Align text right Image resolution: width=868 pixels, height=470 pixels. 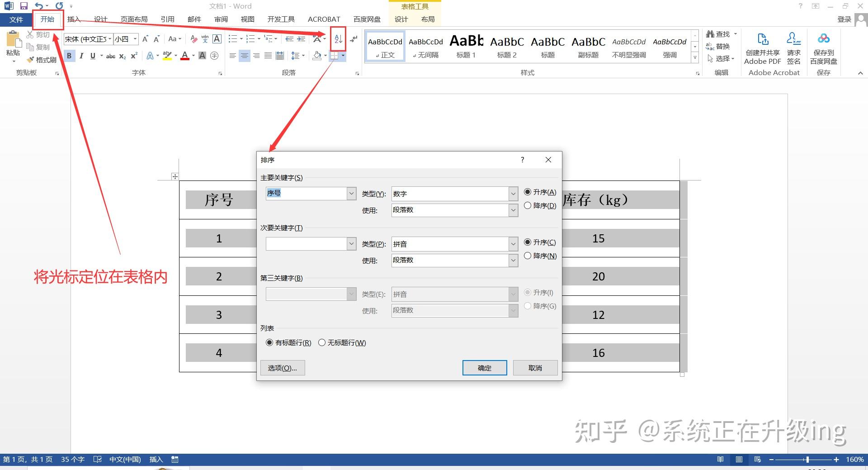pyautogui.click(x=256, y=56)
